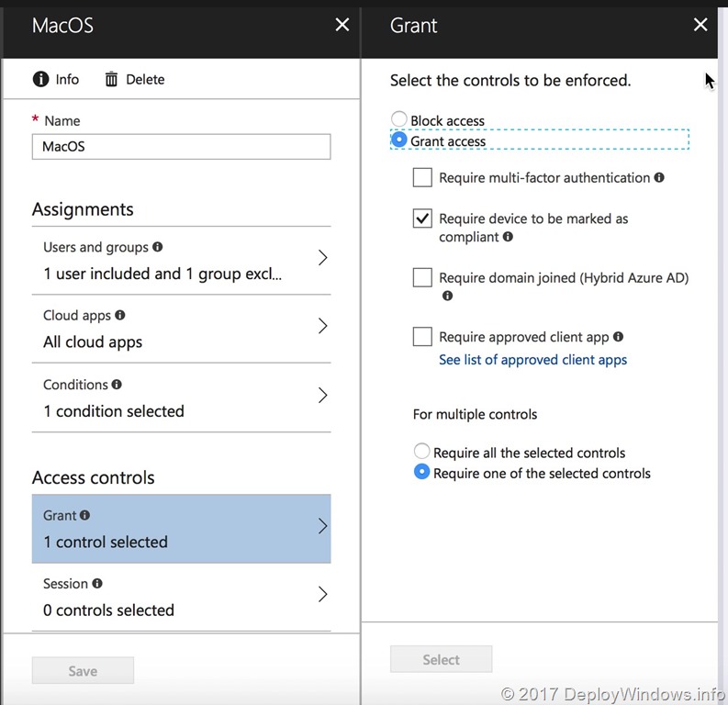Click info icon beside Require approved client app

[x=618, y=337]
